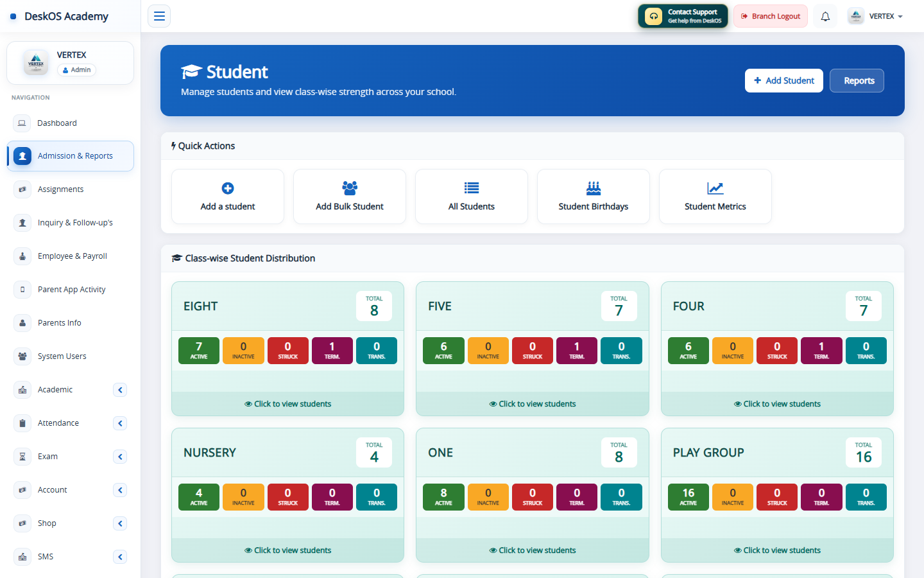
Task: Open the Account menu item
Action: [71, 490]
